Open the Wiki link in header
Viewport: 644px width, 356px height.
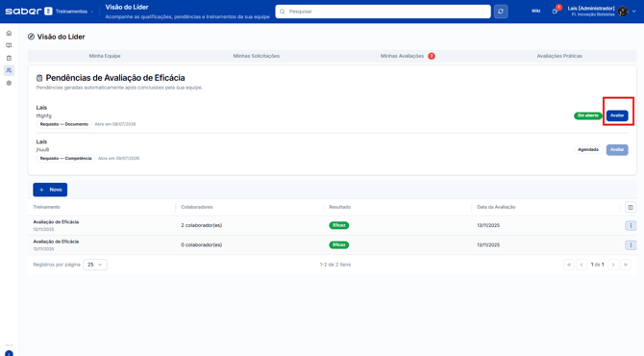535,12
